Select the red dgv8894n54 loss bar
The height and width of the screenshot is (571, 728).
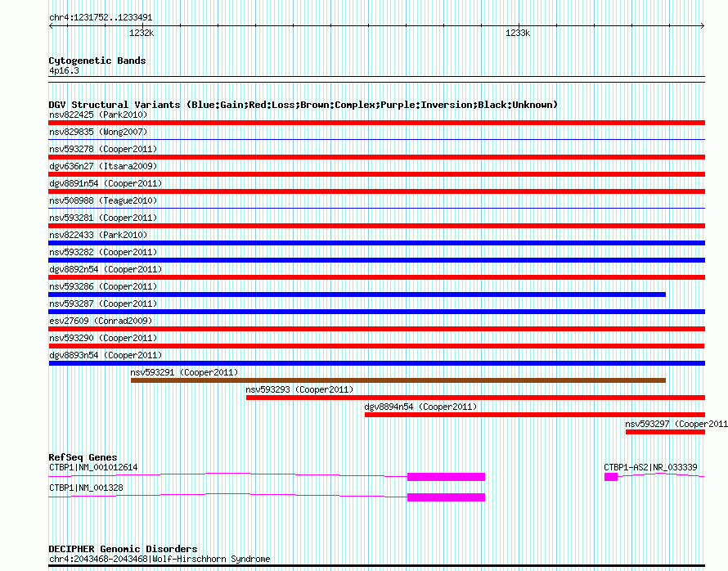pyautogui.click(x=535, y=415)
